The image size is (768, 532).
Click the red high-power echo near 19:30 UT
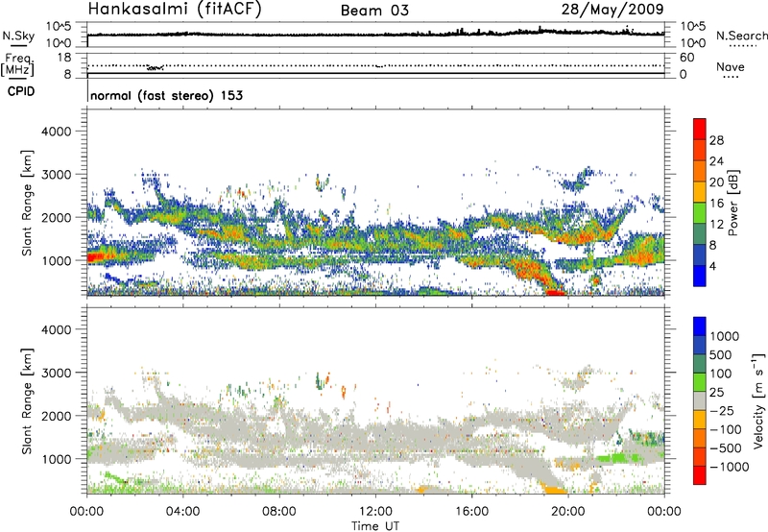pos(556,293)
